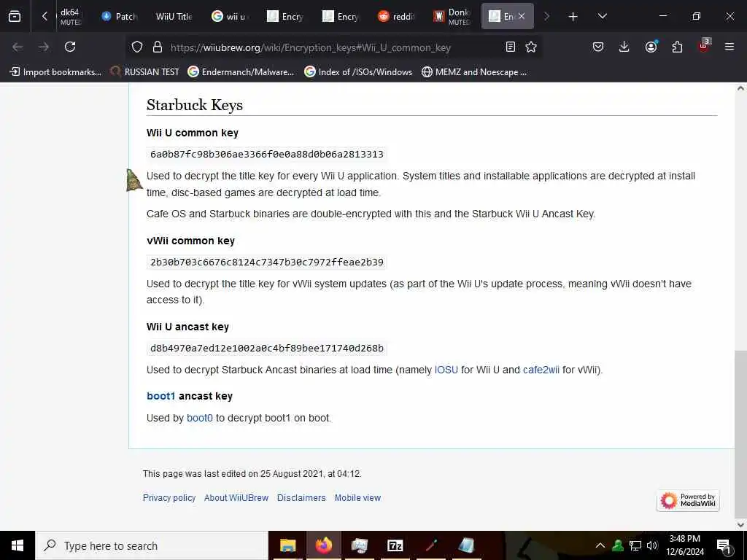Click the Powered by MediaWiki badge
The image size is (747, 560).
click(687, 500)
